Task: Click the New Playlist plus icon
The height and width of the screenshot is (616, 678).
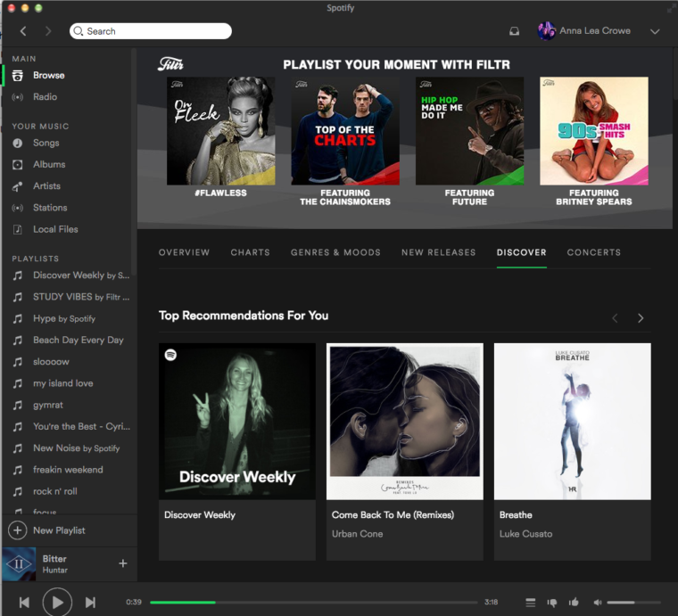Action: tap(17, 530)
